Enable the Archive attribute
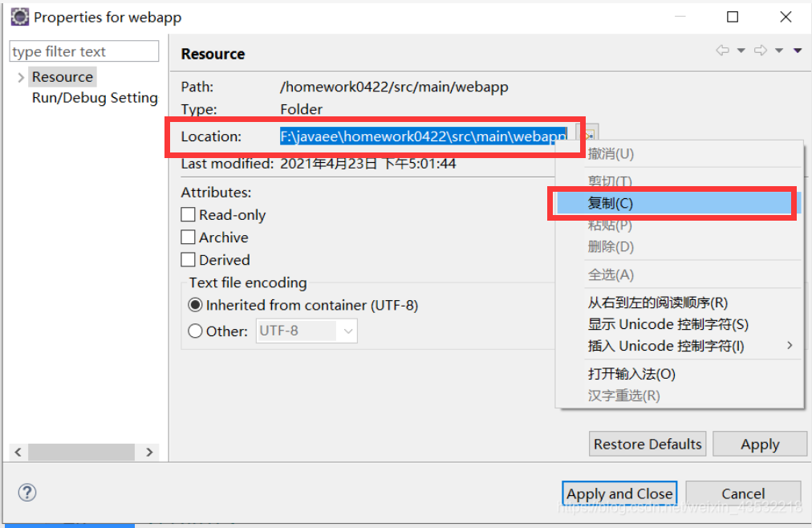This screenshot has height=528, width=812. [x=189, y=238]
